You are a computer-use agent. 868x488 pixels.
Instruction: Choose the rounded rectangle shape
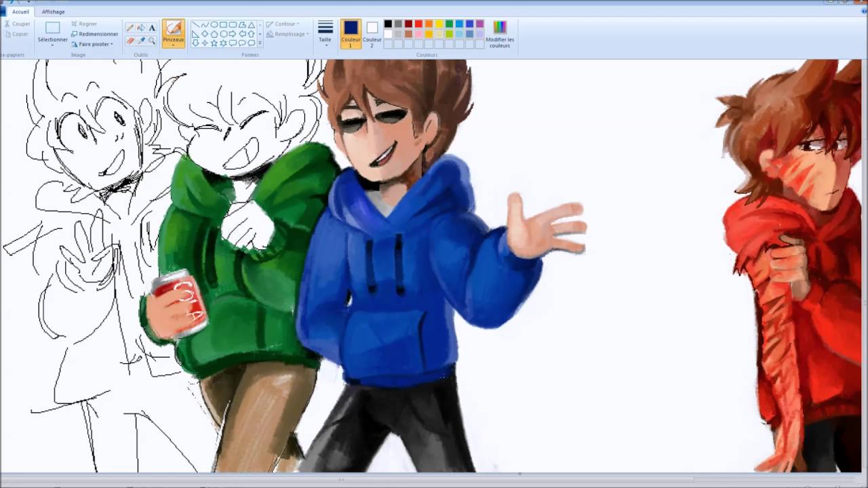point(233,24)
